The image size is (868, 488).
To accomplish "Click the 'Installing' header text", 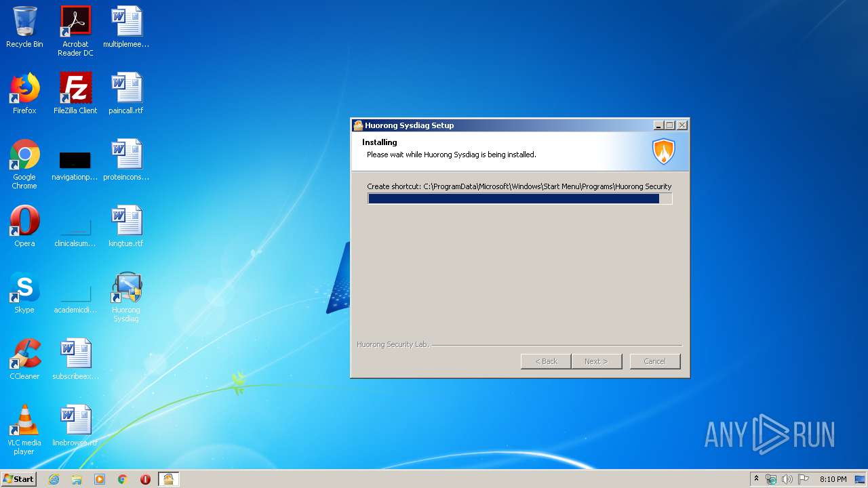I will (x=380, y=142).
